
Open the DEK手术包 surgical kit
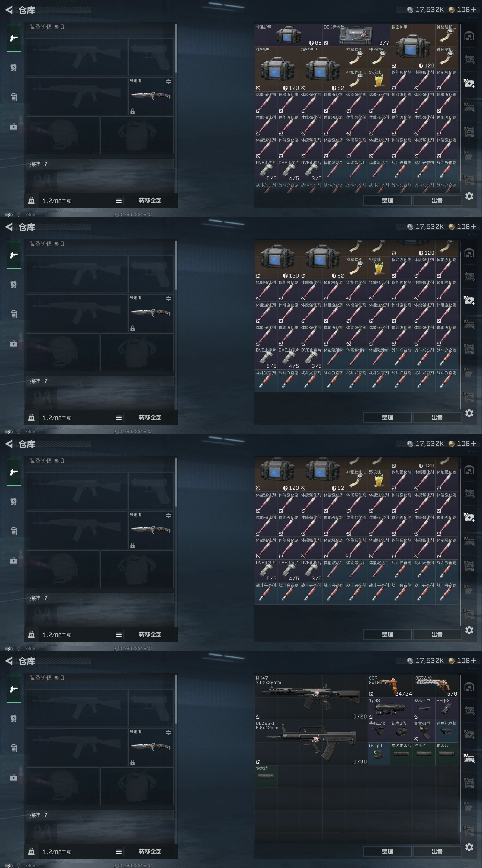356,35
